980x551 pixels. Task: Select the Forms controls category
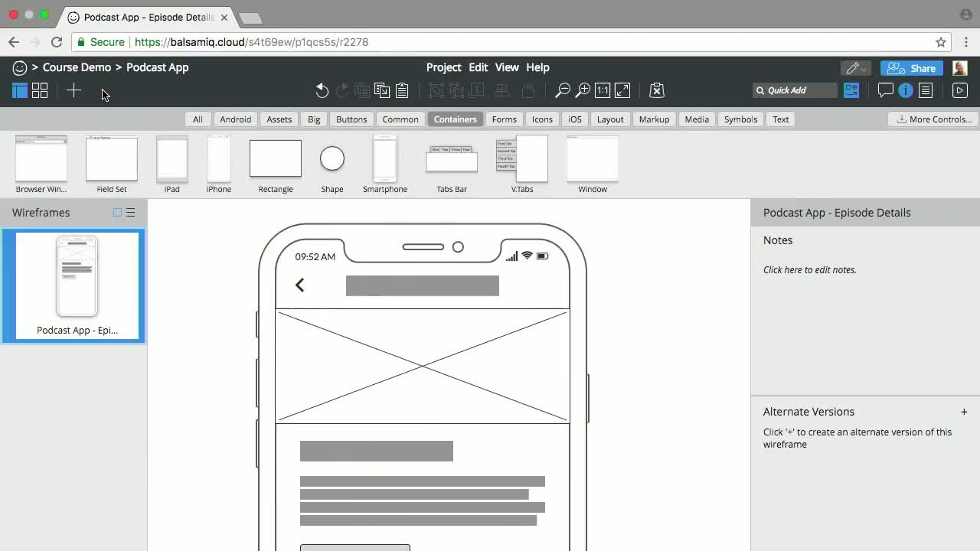pyautogui.click(x=504, y=119)
